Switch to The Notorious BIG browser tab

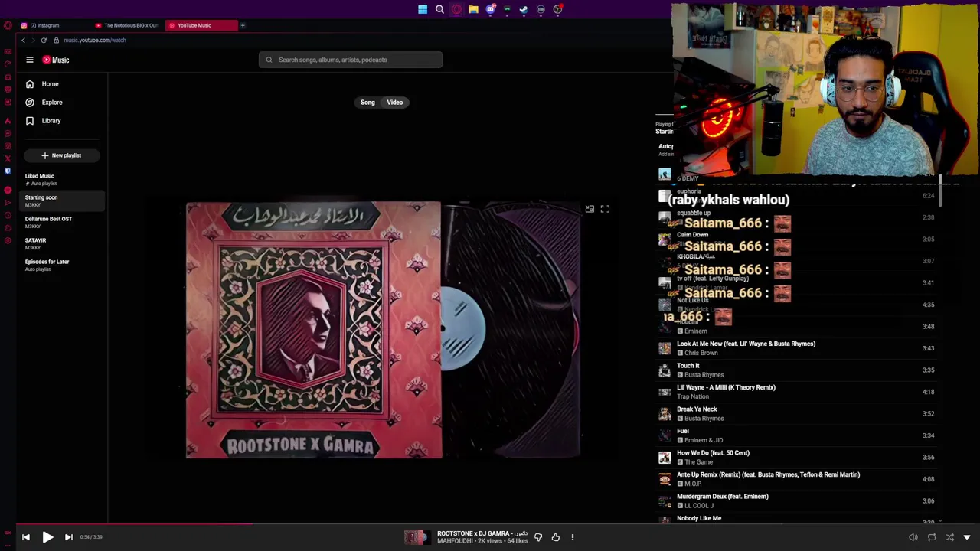point(127,25)
